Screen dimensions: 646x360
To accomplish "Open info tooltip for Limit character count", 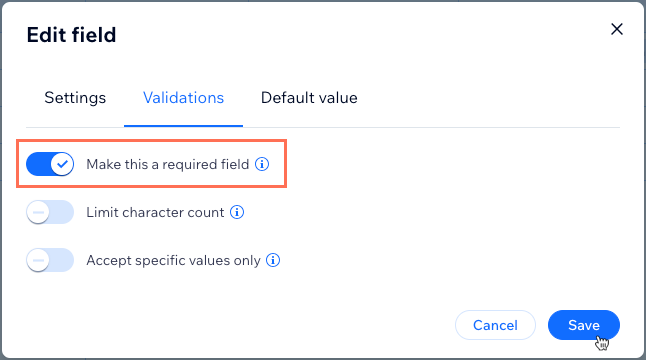I will pos(237,212).
